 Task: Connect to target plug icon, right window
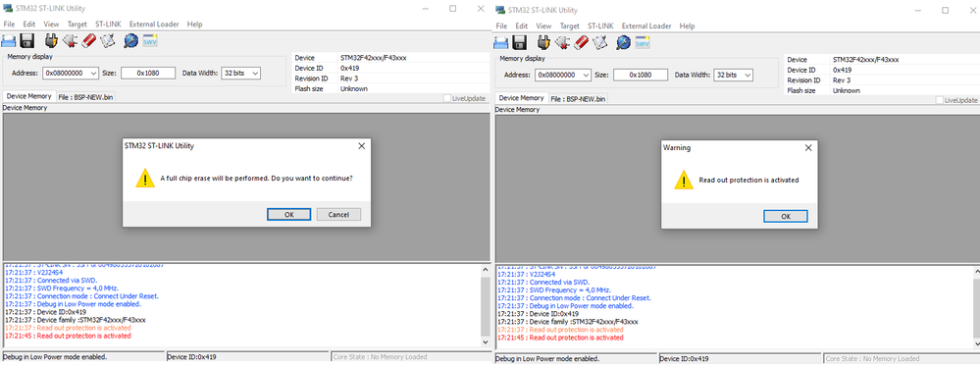tap(544, 42)
